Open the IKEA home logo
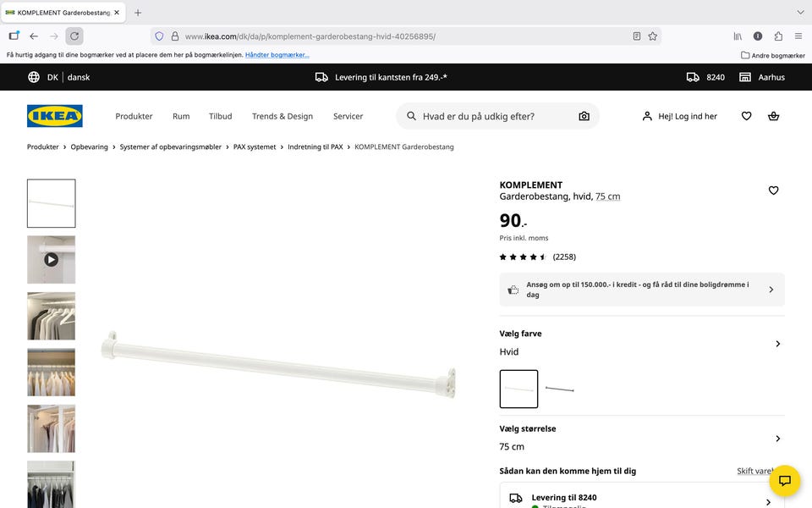 54,116
